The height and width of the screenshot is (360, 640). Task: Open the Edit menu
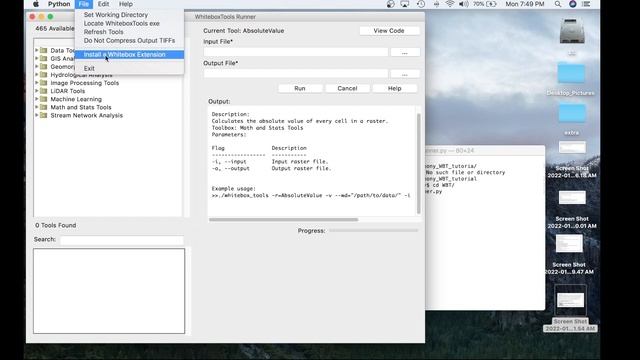point(103,4)
